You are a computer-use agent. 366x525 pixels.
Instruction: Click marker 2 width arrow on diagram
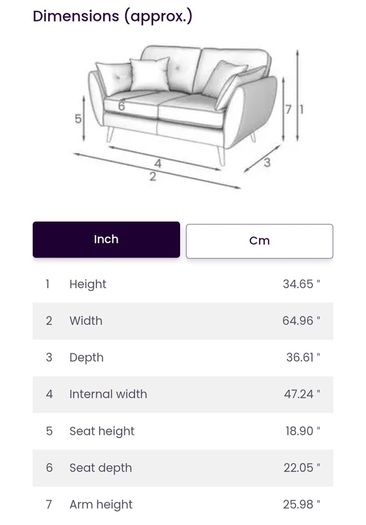tap(157, 171)
